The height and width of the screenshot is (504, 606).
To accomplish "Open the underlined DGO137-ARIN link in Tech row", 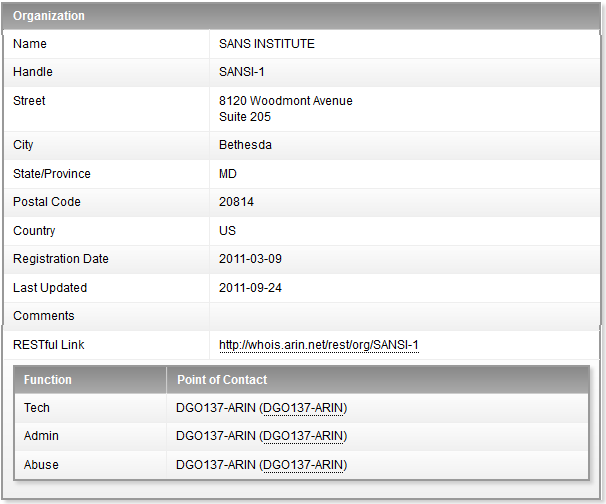I will [x=303, y=408].
